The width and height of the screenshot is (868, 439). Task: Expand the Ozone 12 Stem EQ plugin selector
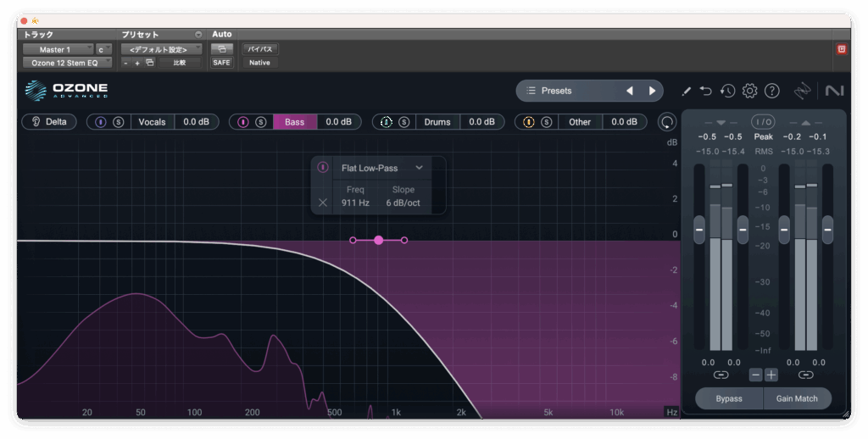pyautogui.click(x=67, y=63)
